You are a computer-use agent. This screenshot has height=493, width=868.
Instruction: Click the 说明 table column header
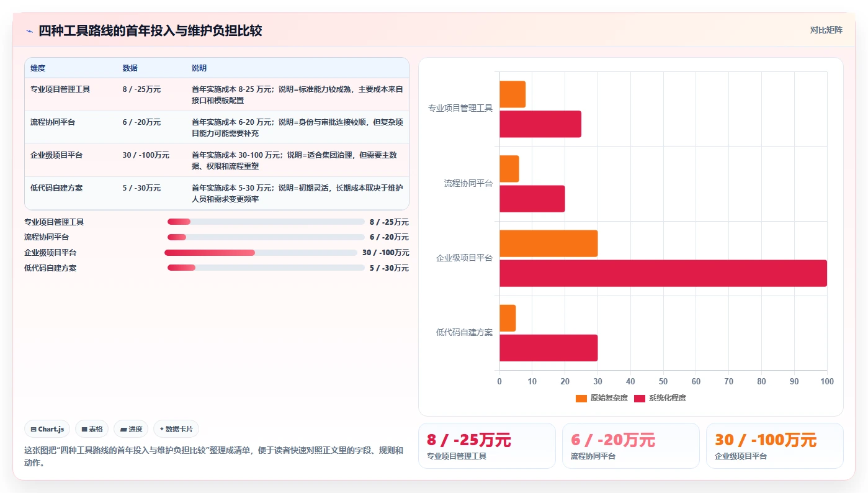[199, 68]
